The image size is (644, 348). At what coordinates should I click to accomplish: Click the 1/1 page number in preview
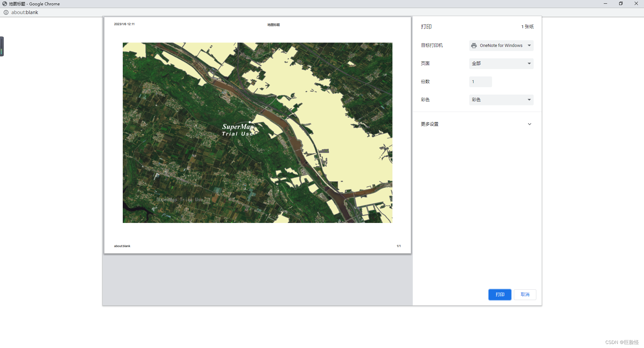[x=399, y=246]
